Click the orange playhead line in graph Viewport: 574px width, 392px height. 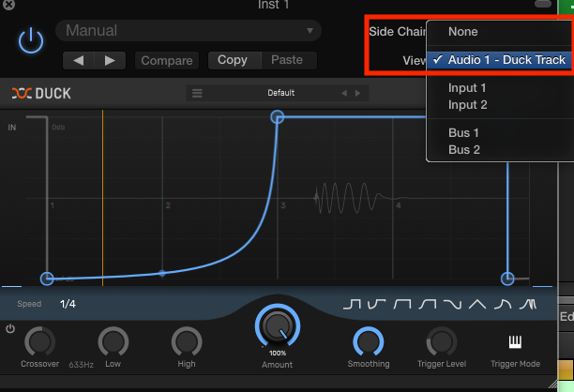(102, 198)
